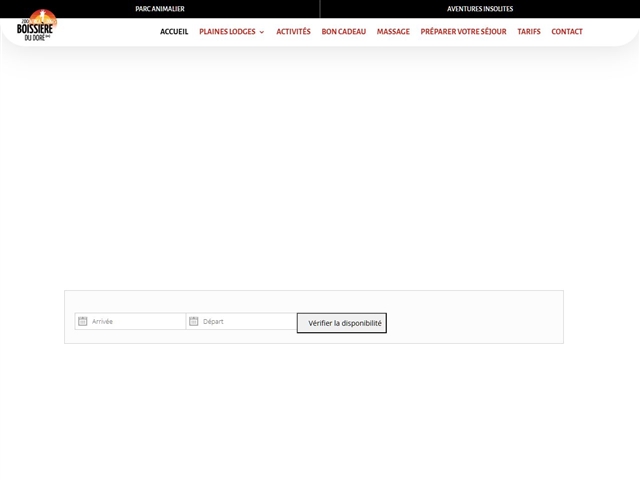
Task: View the Tarifs page
Action: click(x=529, y=32)
